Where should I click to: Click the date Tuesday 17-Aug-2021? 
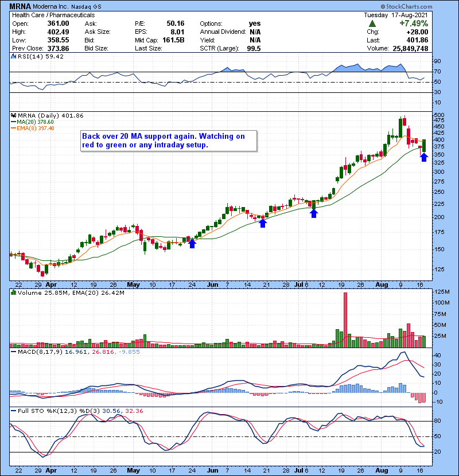(396, 15)
